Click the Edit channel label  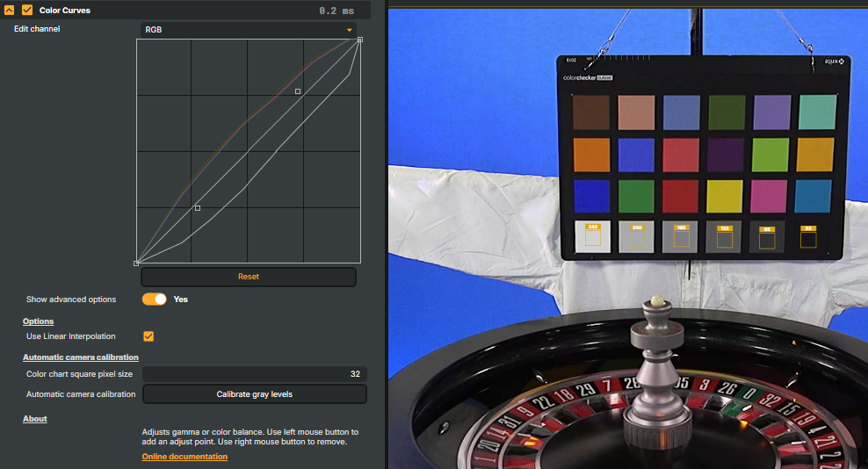pos(37,29)
